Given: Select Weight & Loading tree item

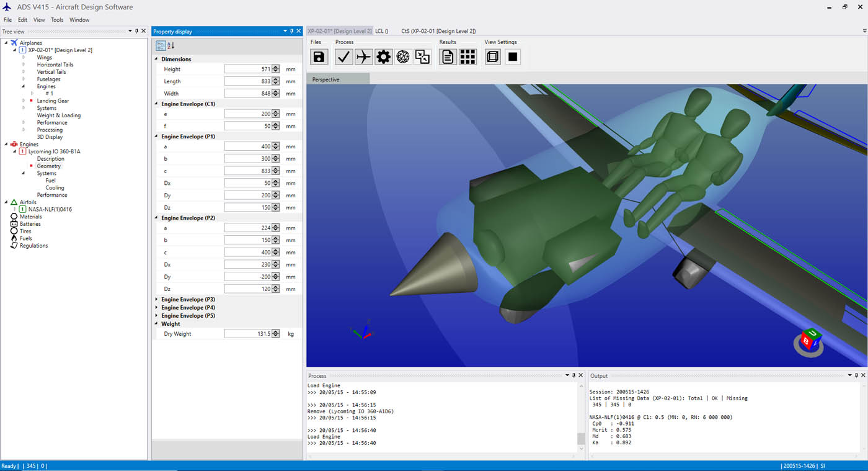Looking at the screenshot, I should [59, 115].
